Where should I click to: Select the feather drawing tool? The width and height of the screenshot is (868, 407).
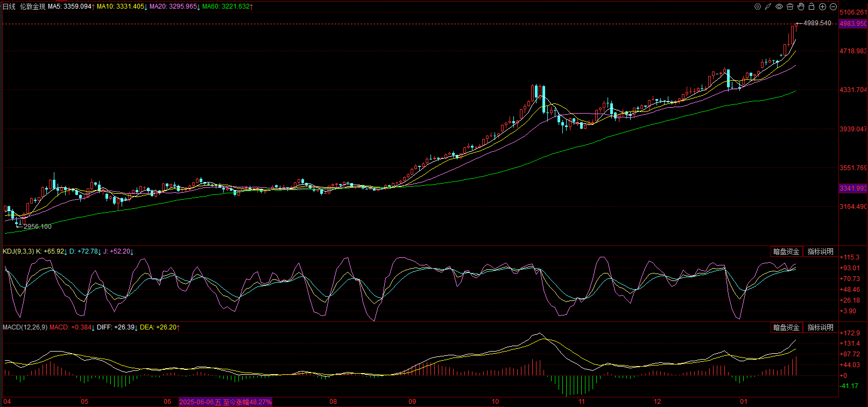click(768, 6)
